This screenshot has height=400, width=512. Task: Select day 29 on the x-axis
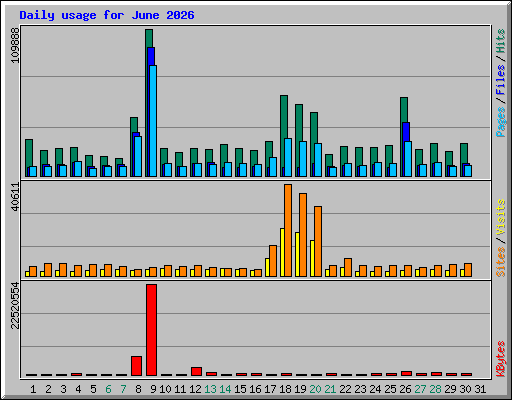pos(450,389)
